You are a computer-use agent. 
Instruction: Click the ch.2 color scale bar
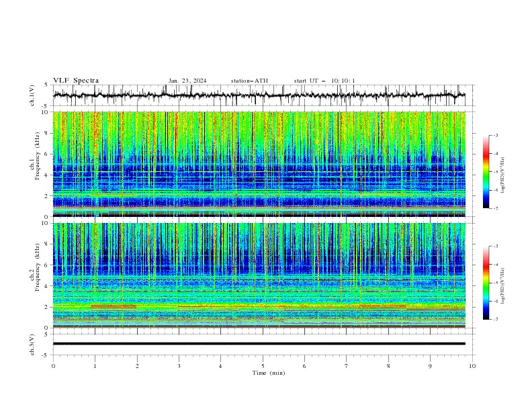(x=486, y=283)
